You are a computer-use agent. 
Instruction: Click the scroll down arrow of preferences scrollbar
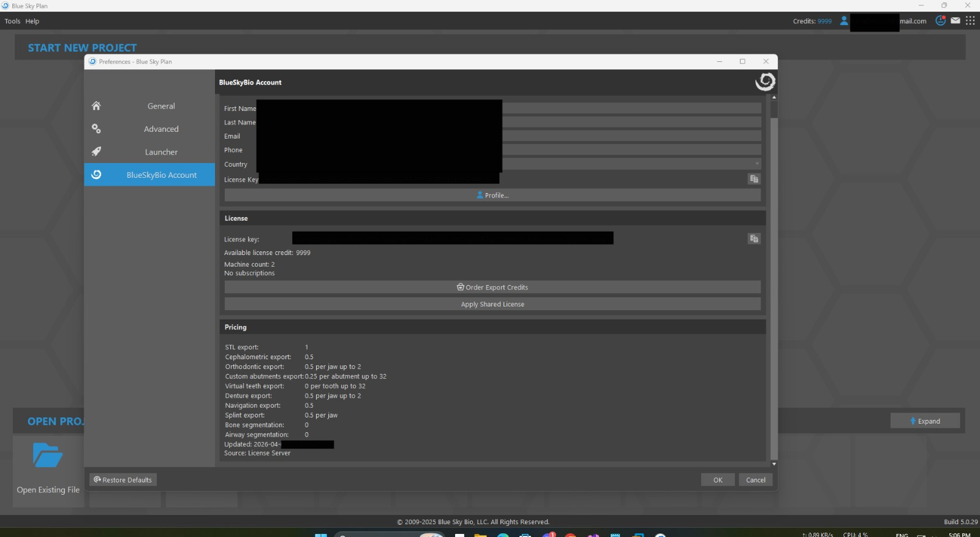(x=774, y=464)
